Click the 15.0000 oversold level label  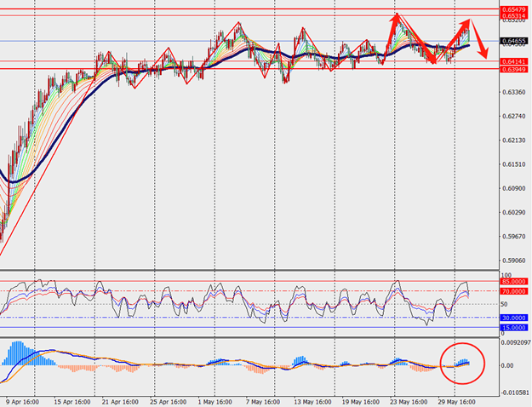[x=513, y=327]
